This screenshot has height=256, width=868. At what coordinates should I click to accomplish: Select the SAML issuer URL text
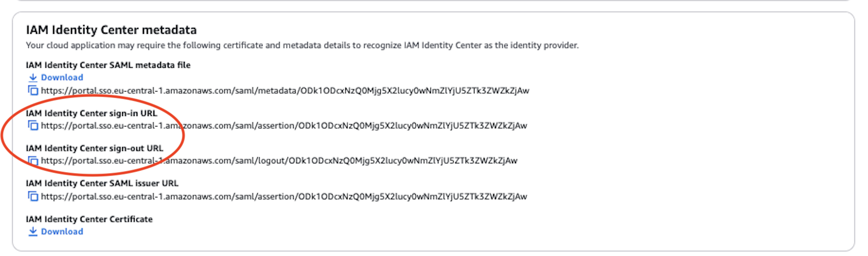284,196
